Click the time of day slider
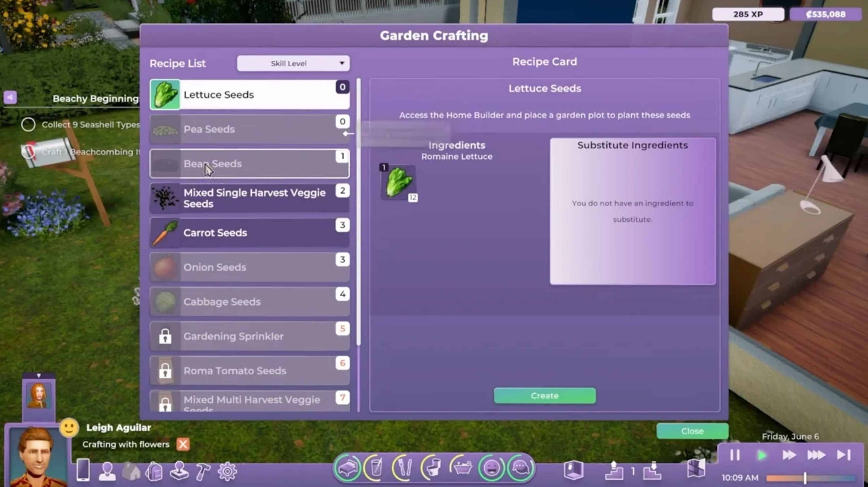 coord(811,478)
